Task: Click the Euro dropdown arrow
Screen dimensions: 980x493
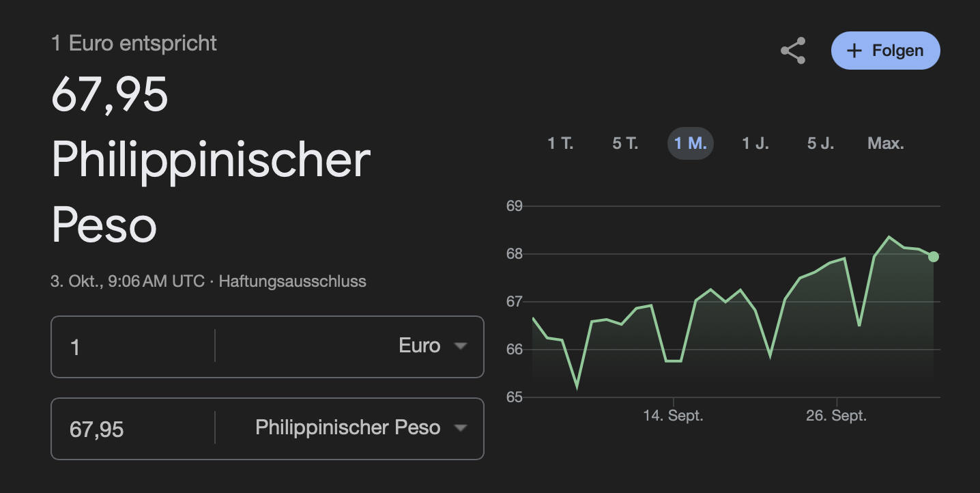Action: (461, 346)
